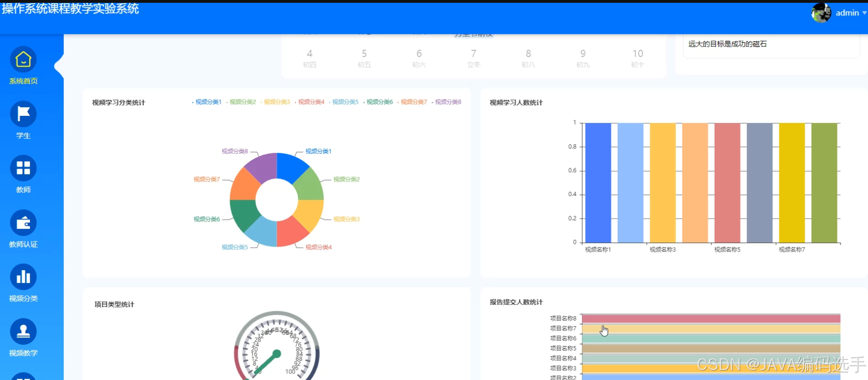Select calendar day 8 初八
The height and width of the screenshot is (380, 868).
528,58
